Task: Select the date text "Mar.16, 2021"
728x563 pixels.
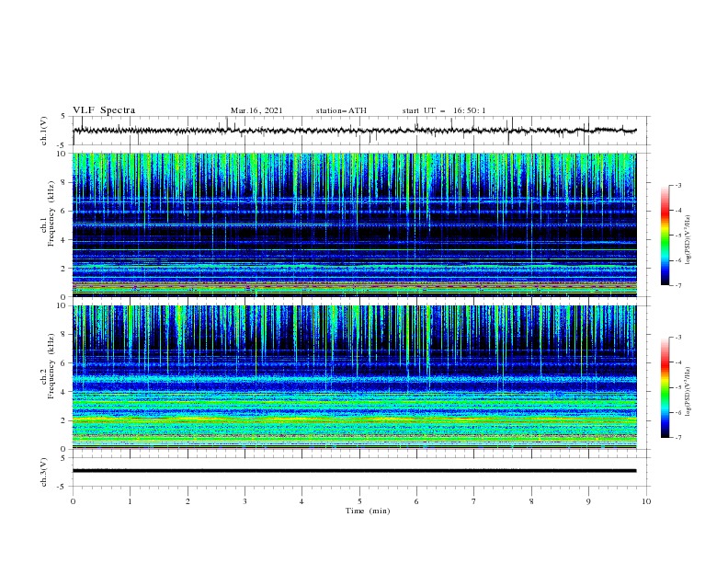Action: click(x=256, y=110)
